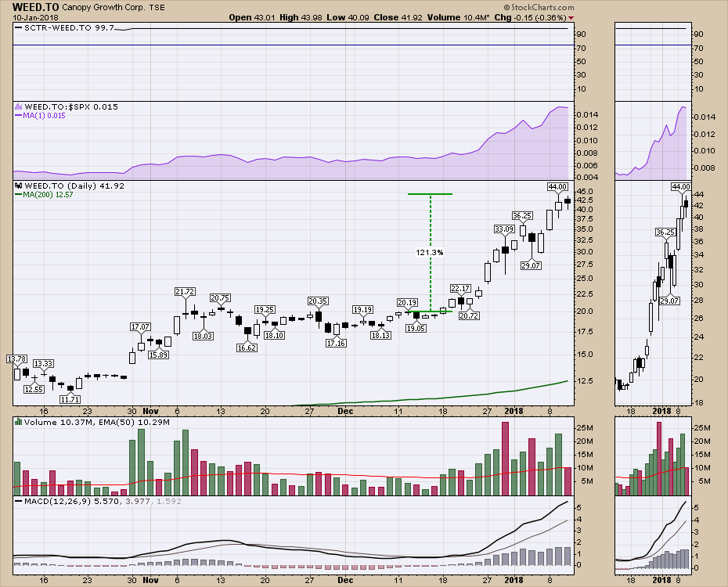Click the 13.33 price label
This screenshot has height=587, width=728.
click(43, 364)
